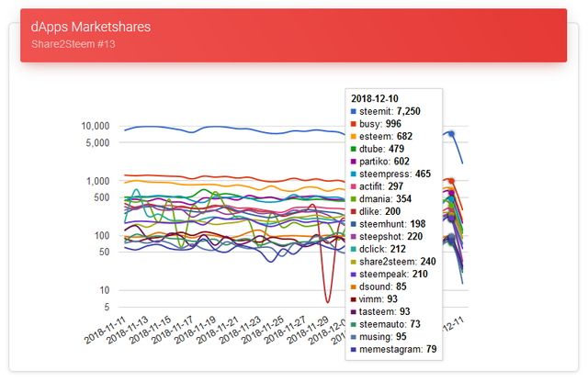Click the dlike dark red legend swatch

(353, 211)
